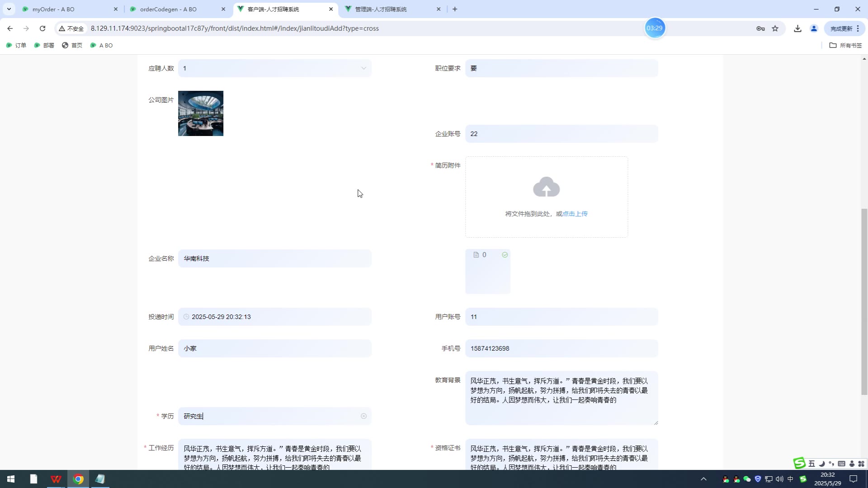Show hidden system tray icons
Image resolution: width=868 pixels, height=488 pixels.
(703, 479)
